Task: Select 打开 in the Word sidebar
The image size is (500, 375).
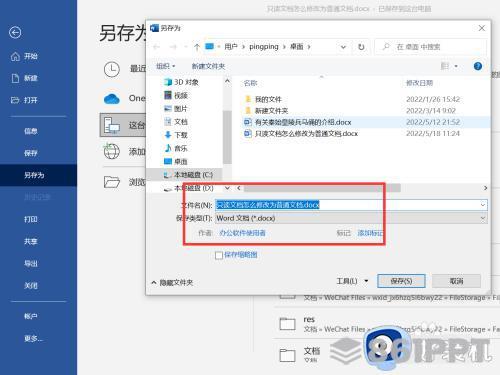Action: [x=30, y=100]
